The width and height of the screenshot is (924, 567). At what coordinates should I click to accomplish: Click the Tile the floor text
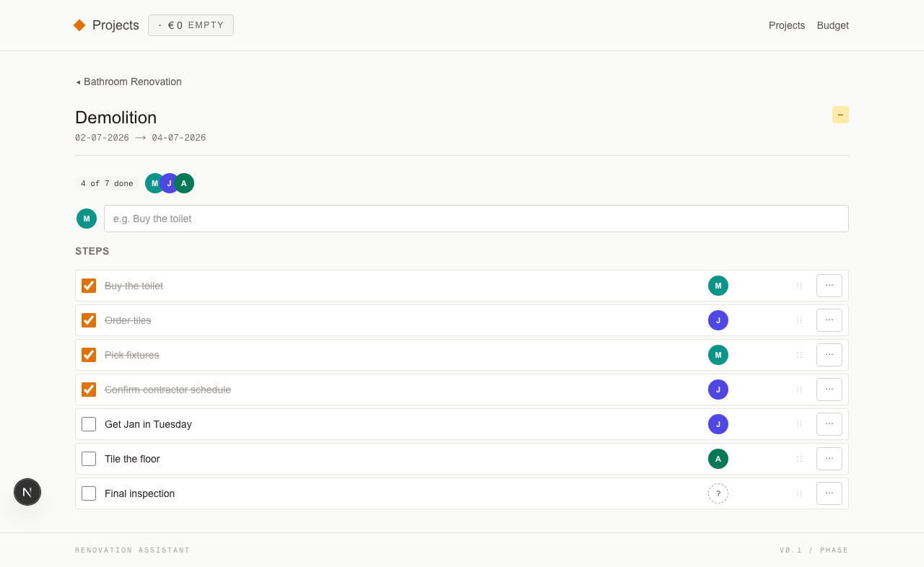132,459
